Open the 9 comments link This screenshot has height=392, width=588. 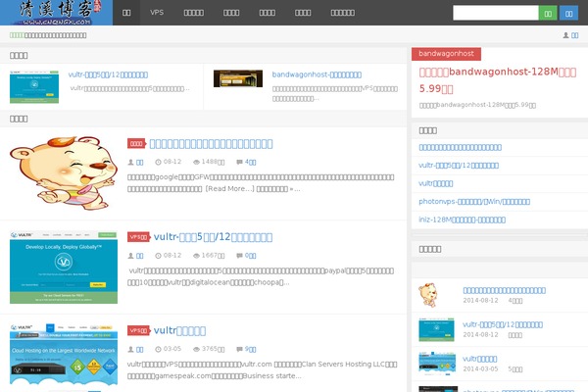[x=251, y=349]
